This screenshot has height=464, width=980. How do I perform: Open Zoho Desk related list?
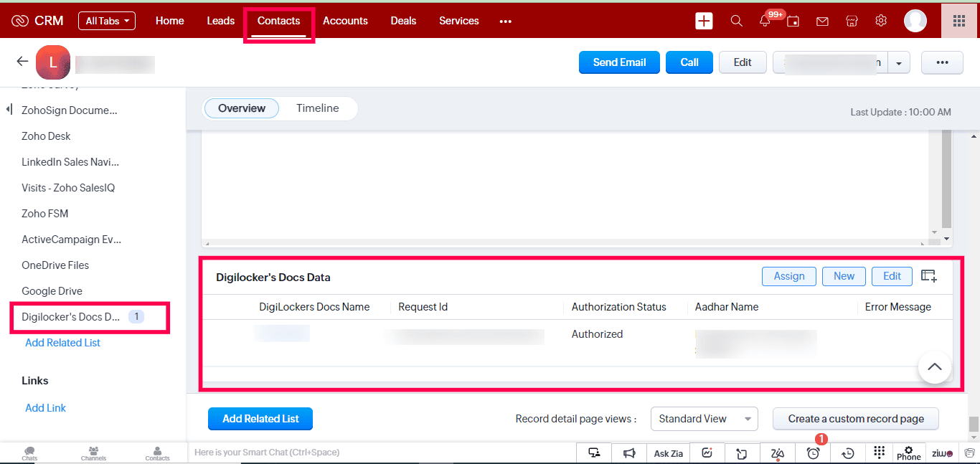46,136
